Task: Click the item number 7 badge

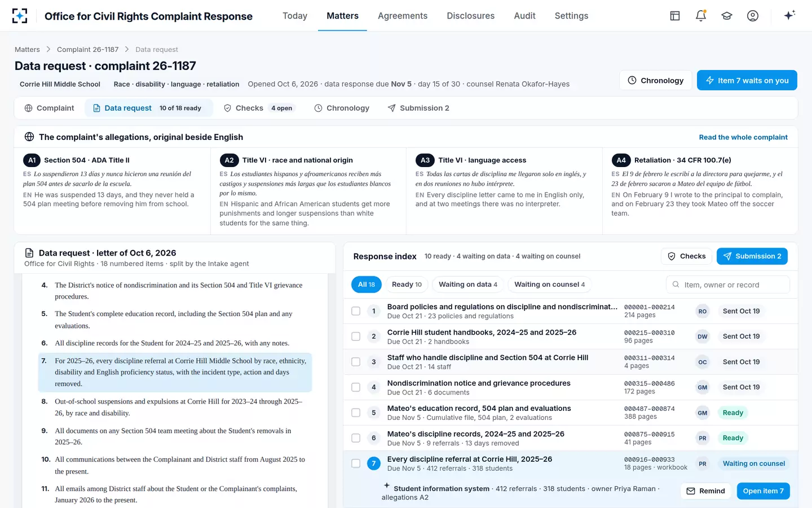Action: click(x=373, y=463)
